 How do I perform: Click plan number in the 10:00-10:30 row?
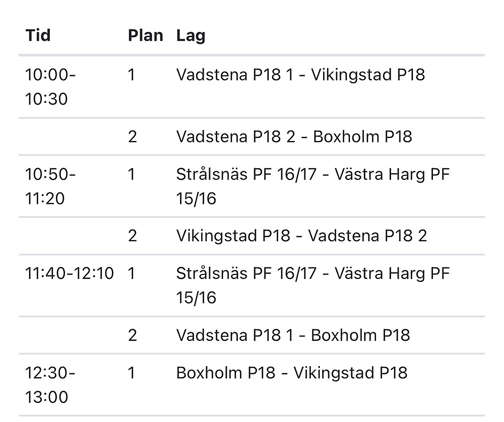click(132, 75)
